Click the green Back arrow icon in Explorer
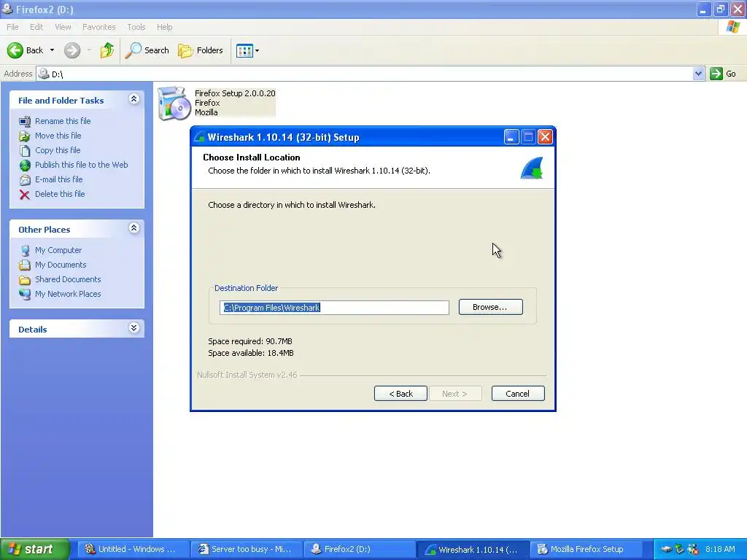Image resolution: width=747 pixels, height=560 pixels. (x=15, y=50)
